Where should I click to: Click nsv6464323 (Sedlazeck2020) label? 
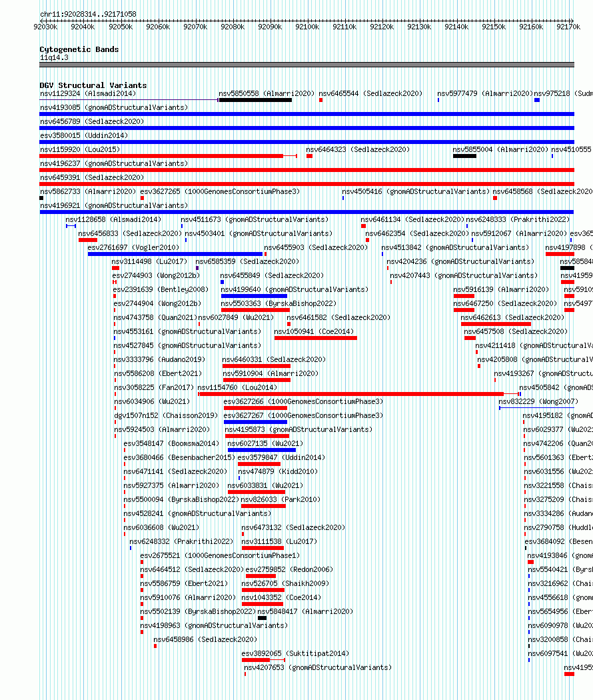358,149
